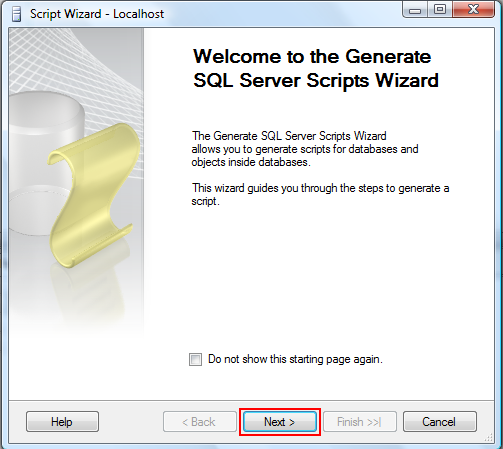Click the 'This wizard guides you' paragraph

(320, 195)
